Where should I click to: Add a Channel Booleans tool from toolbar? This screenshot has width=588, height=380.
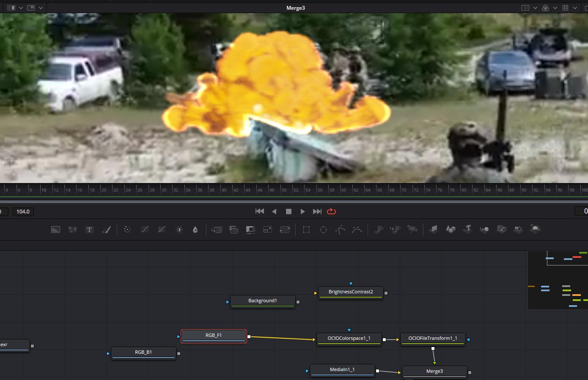pyautogui.click(x=234, y=230)
